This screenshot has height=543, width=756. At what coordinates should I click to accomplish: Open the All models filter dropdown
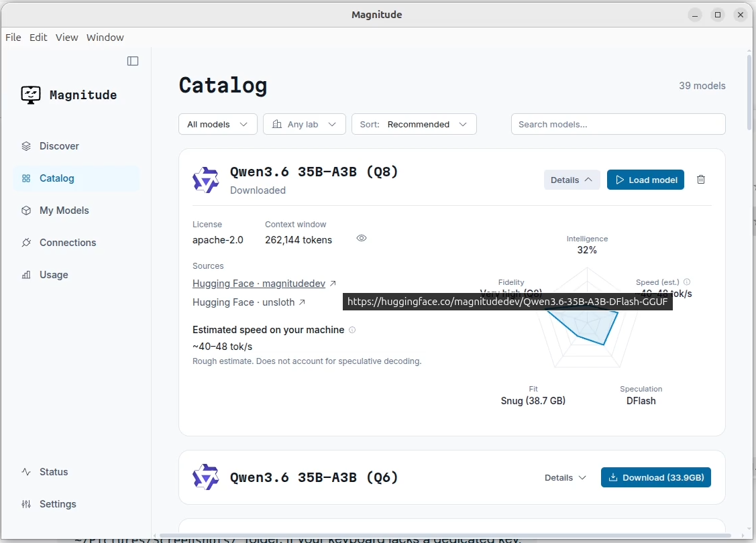218,124
